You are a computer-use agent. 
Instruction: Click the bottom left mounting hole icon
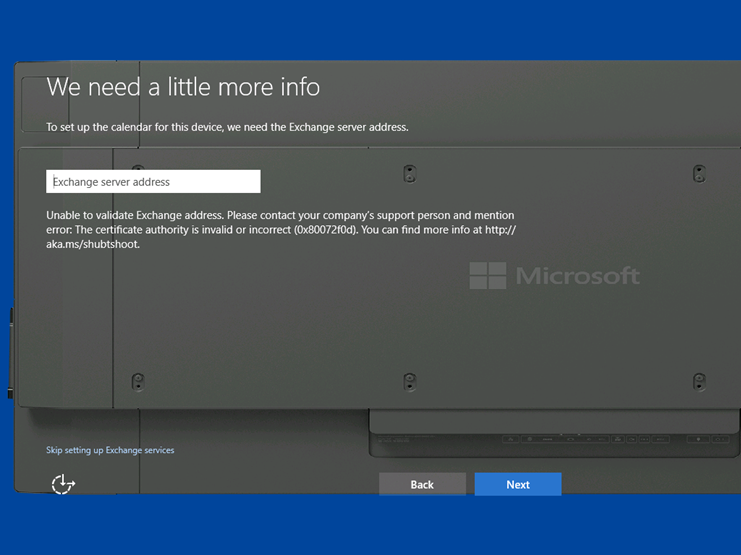coord(138,381)
